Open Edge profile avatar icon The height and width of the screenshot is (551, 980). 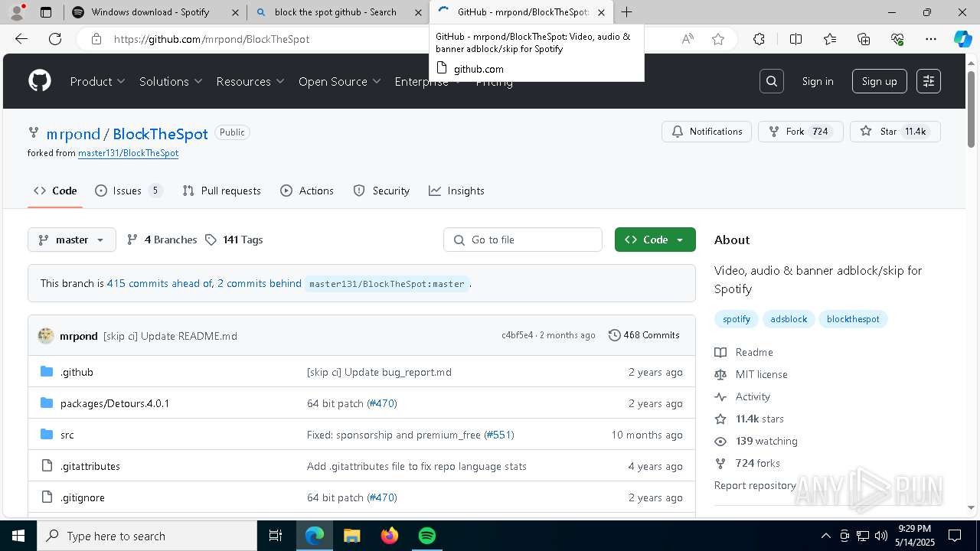tap(17, 12)
